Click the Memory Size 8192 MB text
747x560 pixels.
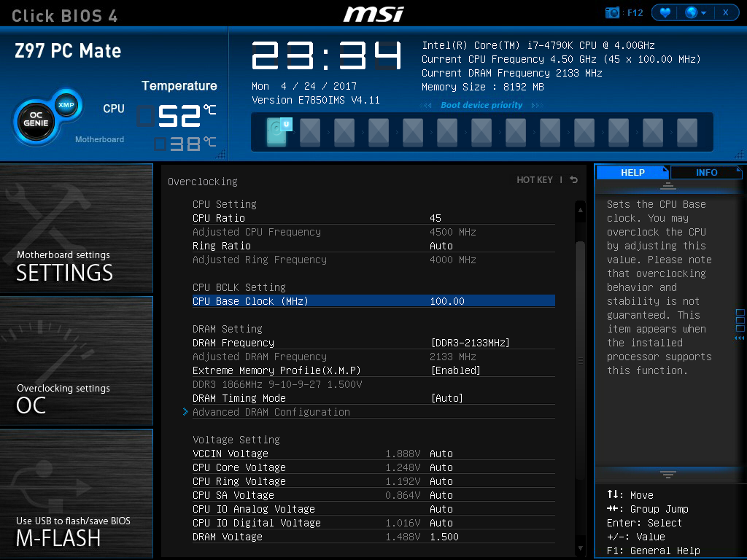pyautogui.click(x=483, y=87)
